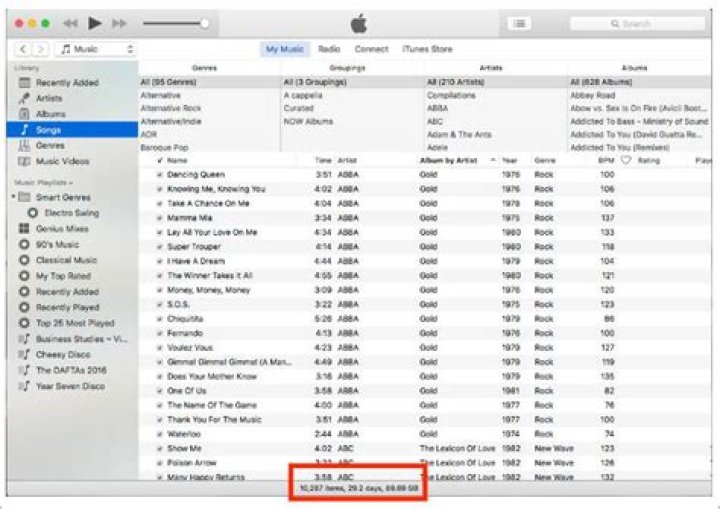Open the iTunes Store tab
Screen dimensions: 720x509
tap(427, 48)
